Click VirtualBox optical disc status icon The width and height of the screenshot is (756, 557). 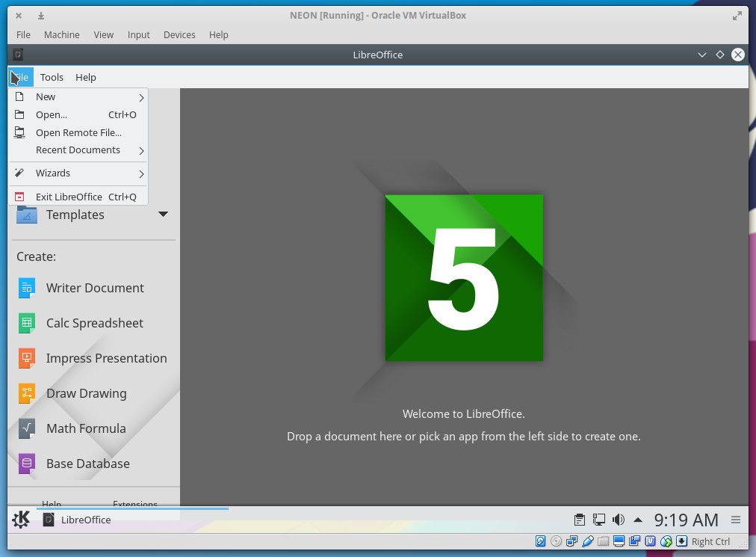tap(556, 541)
